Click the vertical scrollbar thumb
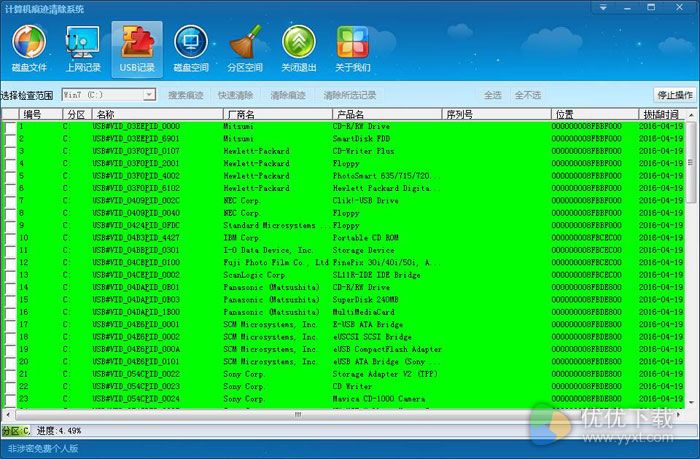The height and width of the screenshot is (459, 700). point(691,162)
